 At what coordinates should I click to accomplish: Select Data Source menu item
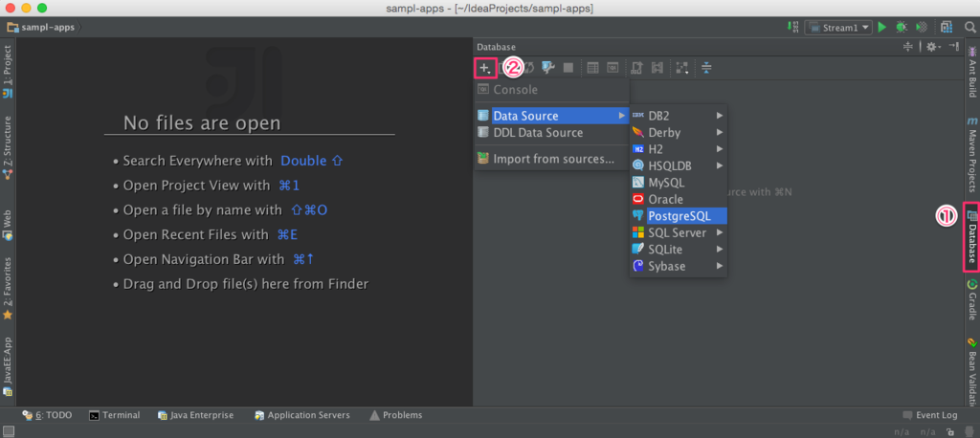tap(552, 116)
